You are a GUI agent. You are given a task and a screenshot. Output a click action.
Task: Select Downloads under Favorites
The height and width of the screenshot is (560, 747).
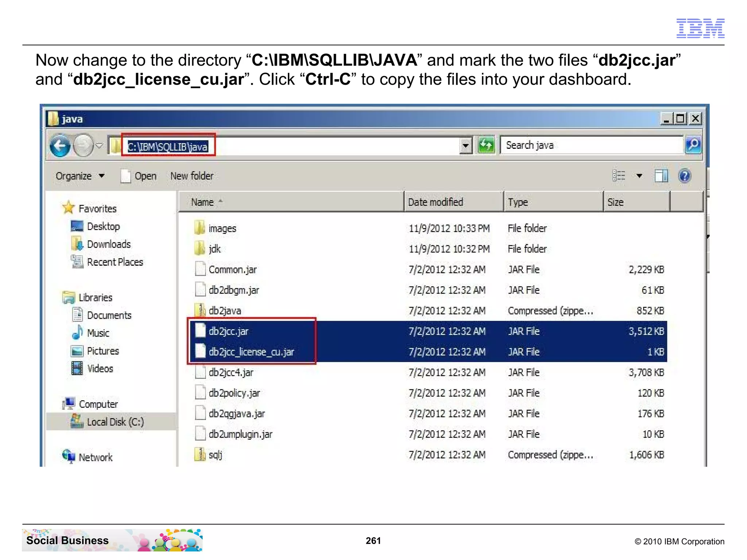tap(101, 244)
